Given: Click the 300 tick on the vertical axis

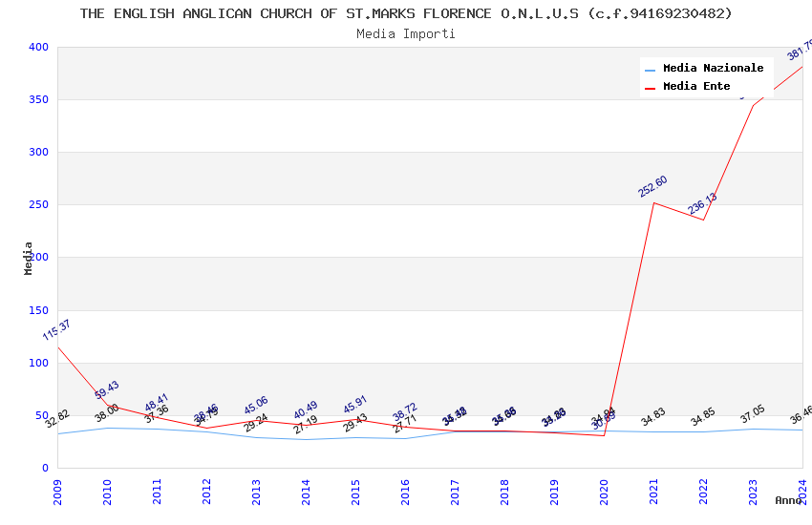Looking at the screenshot, I should [38, 152].
